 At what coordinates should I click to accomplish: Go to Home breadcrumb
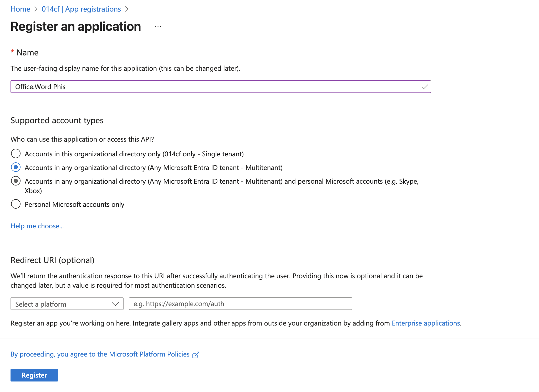click(x=20, y=9)
